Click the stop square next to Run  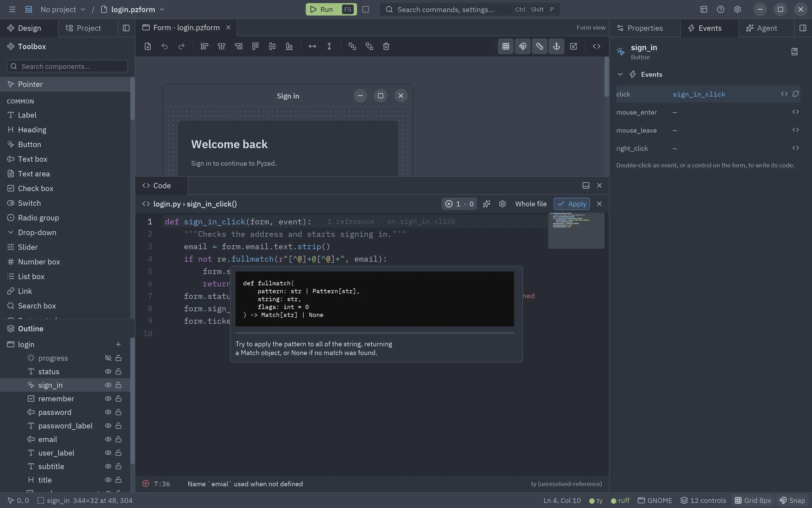[366, 9]
